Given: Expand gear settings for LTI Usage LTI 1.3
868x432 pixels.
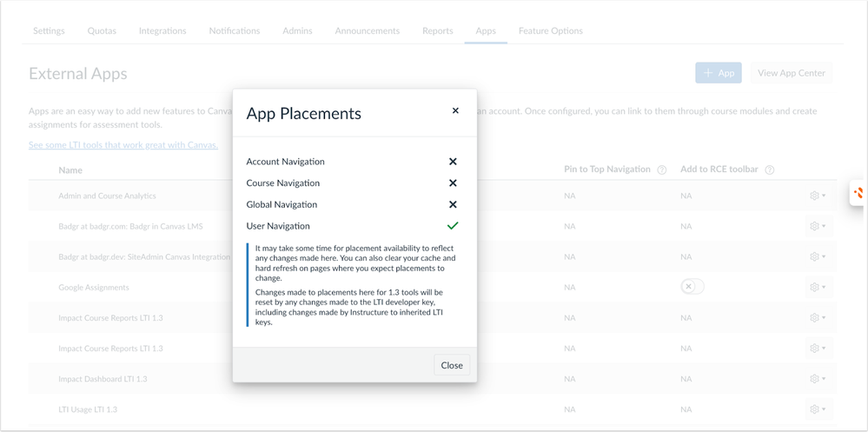Looking at the screenshot, I should [x=817, y=409].
